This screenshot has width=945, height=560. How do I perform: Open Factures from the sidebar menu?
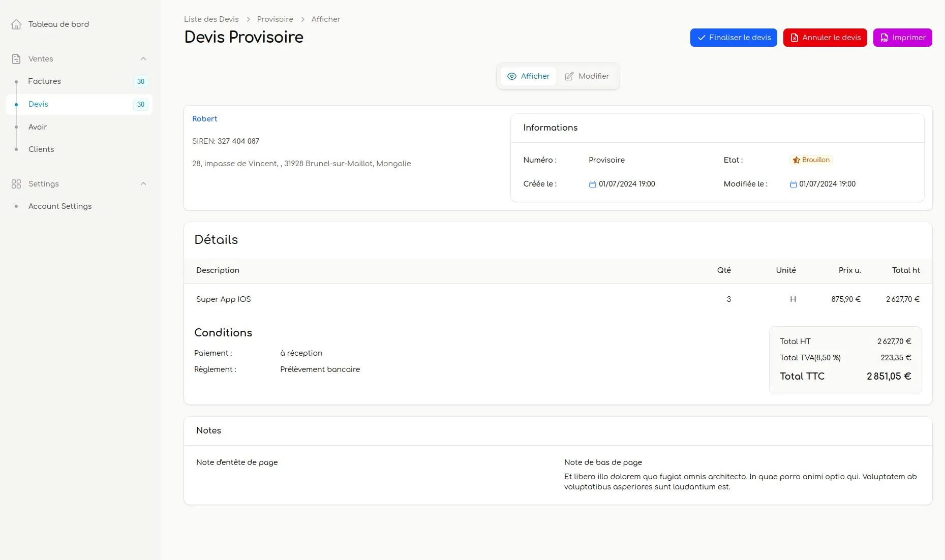[x=44, y=81]
